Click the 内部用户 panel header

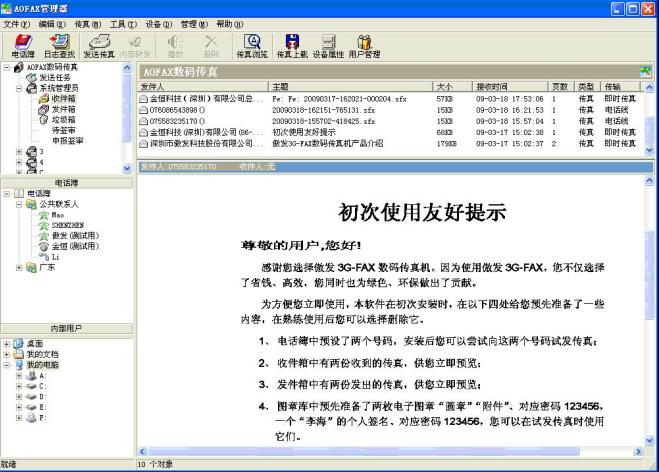(67, 328)
